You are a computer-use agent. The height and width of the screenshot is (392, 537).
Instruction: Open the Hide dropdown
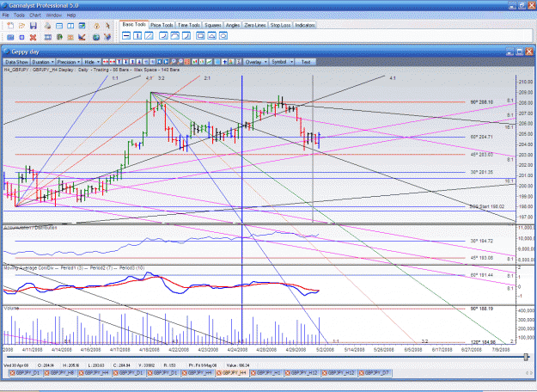(x=92, y=62)
